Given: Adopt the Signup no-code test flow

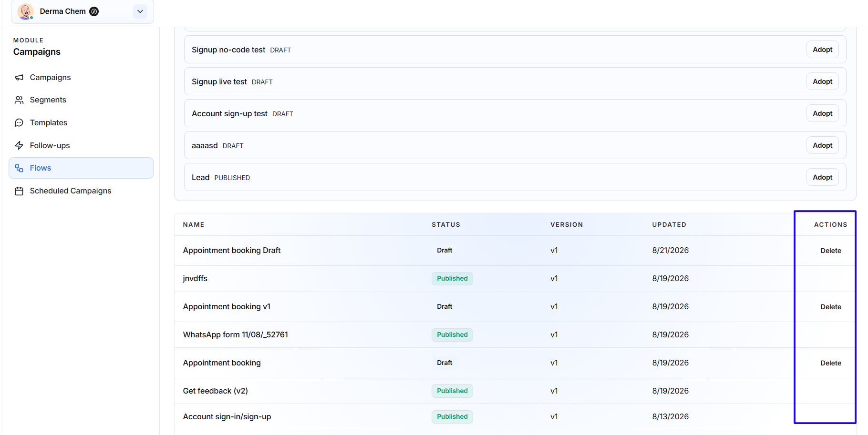Looking at the screenshot, I should pos(822,50).
